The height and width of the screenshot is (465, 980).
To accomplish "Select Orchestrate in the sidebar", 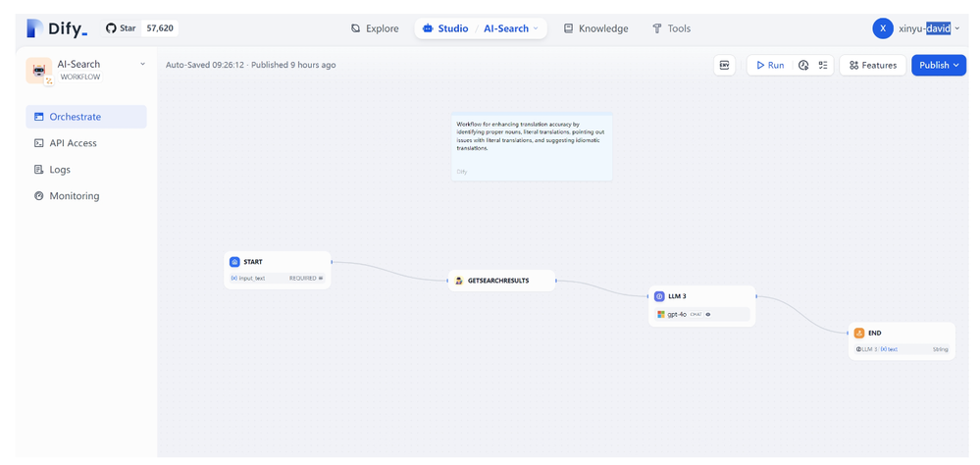I will click(86, 117).
